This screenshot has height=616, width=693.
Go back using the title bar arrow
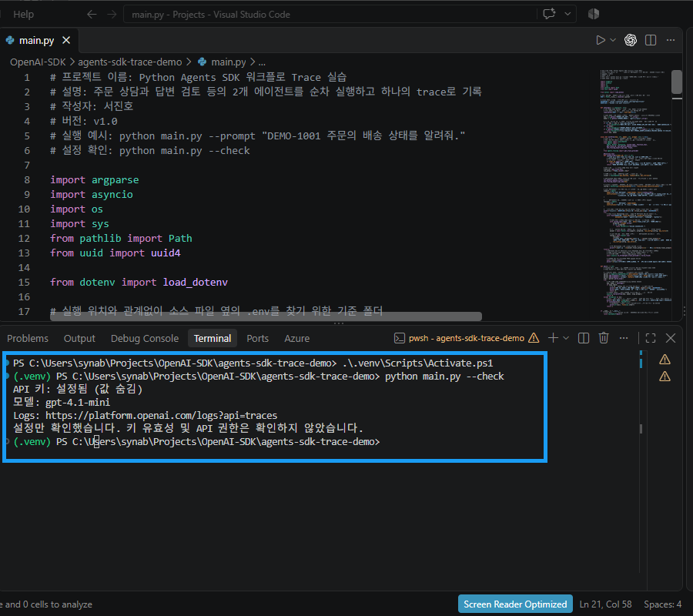coord(92,15)
